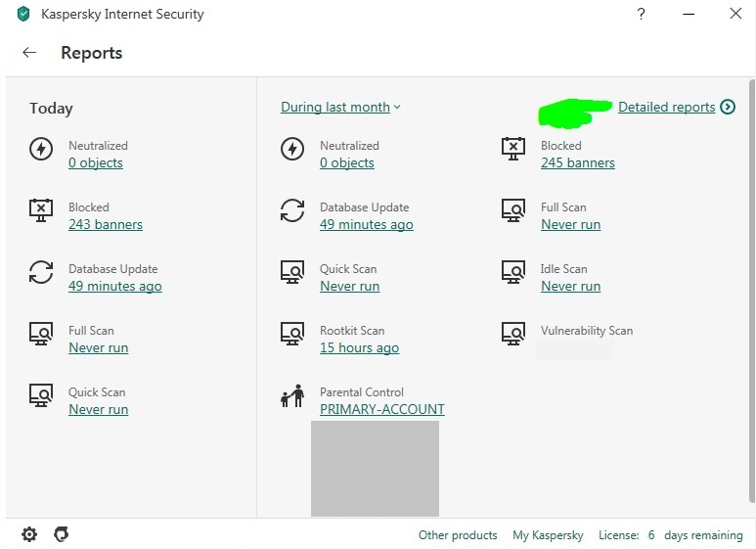Image resolution: width=756 pixels, height=549 pixels.
Task: Open the 243 banners blocked today link
Action: (x=105, y=224)
